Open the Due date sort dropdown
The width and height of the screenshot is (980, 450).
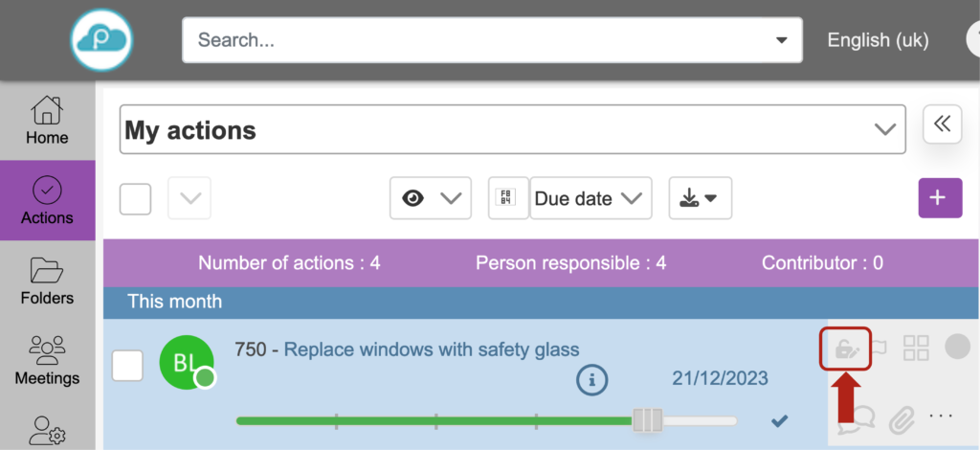tap(590, 198)
